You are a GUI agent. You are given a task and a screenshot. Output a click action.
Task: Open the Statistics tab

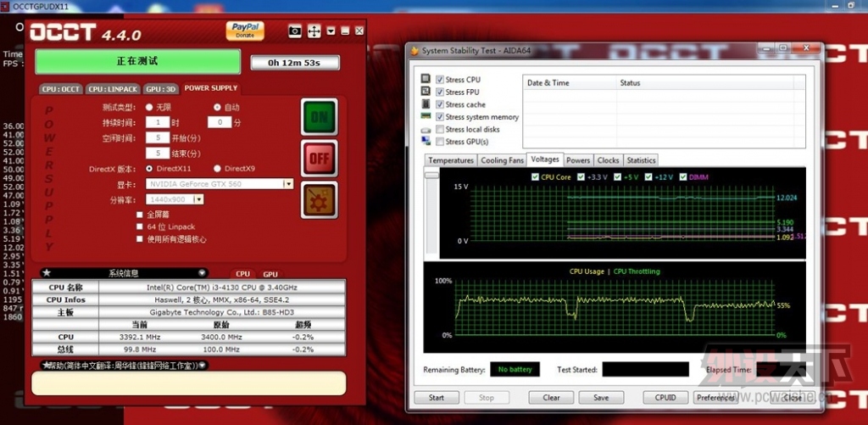pyautogui.click(x=641, y=160)
